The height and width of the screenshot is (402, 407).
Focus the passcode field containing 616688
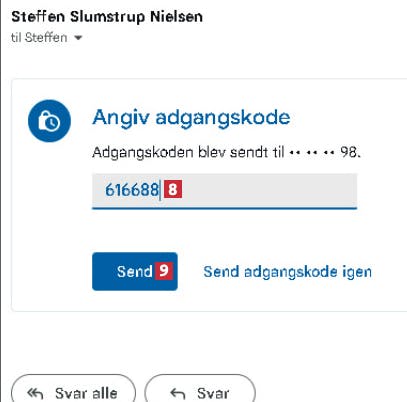(x=224, y=191)
